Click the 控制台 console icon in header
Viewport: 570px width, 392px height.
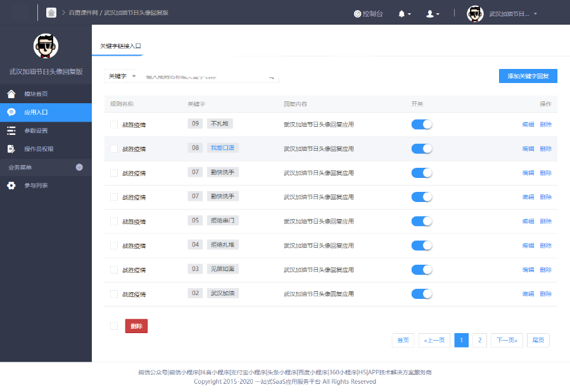357,13
